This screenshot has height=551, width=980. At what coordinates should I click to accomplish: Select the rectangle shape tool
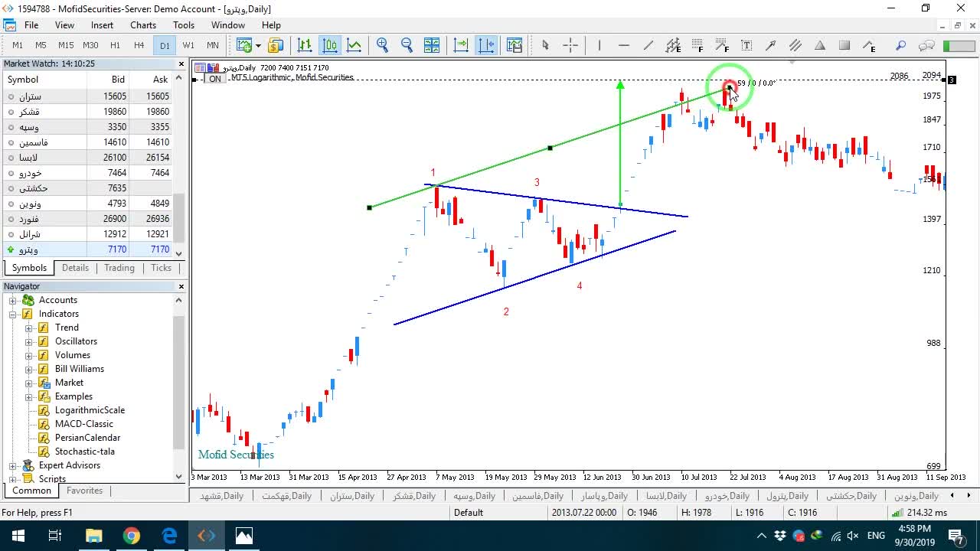(x=844, y=45)
